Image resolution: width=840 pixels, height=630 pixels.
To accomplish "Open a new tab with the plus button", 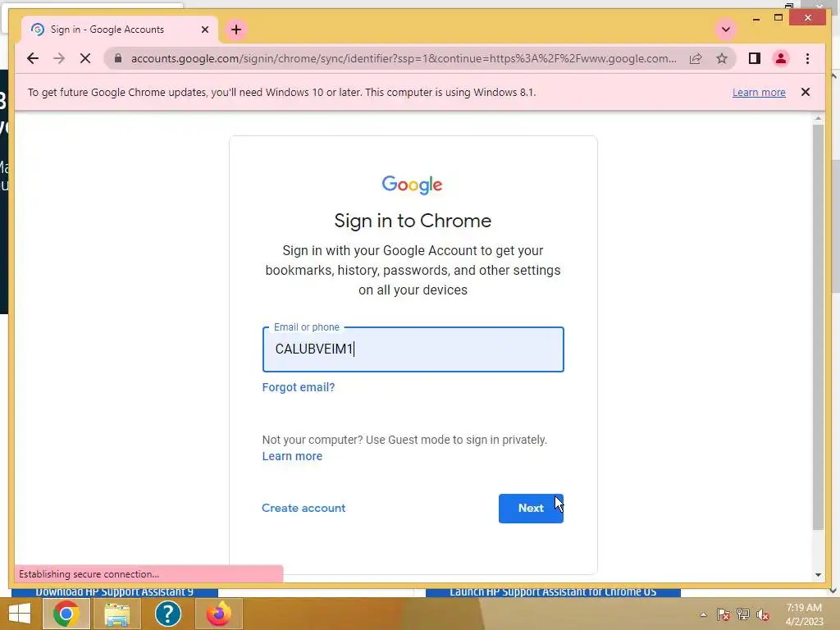I will tap(236, 30).
